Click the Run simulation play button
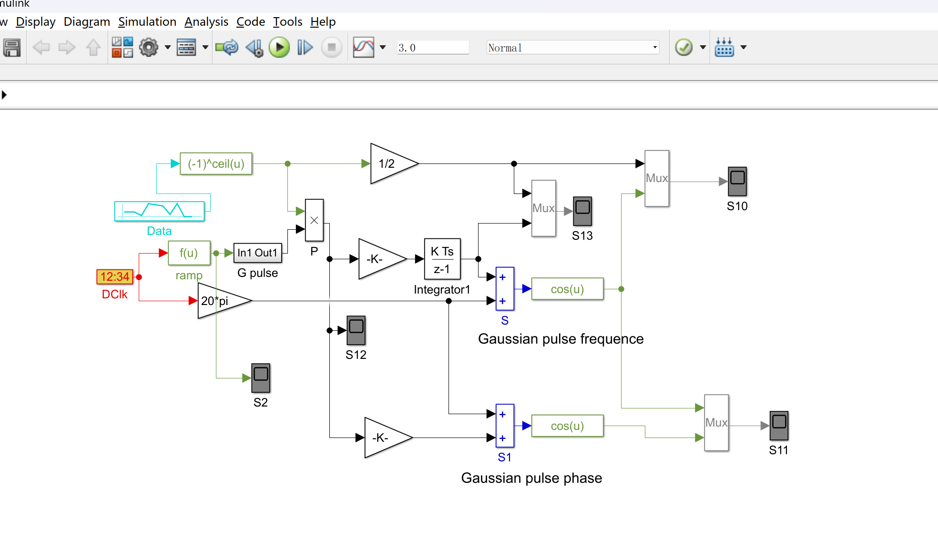 [x=279, y=48]
